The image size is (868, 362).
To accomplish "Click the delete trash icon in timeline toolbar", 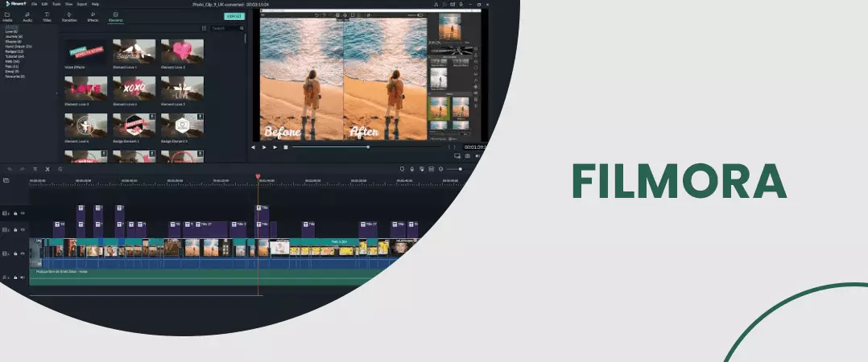I will (x=35, y=169).
